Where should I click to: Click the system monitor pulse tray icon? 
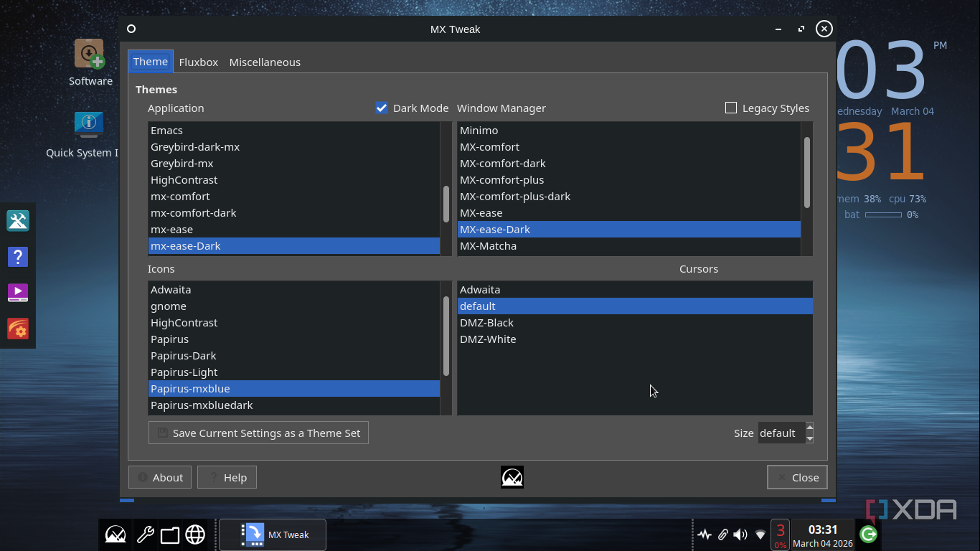pyautogui.click(x=705, y=534)
